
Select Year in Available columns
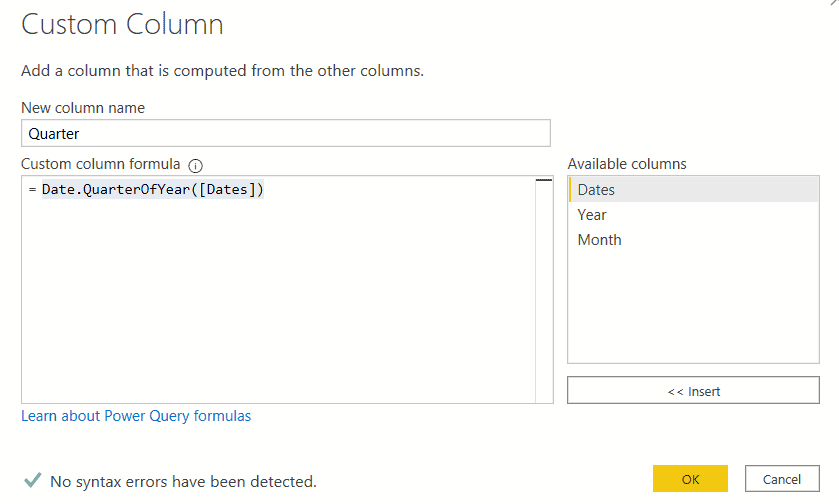click(x=693, y=215)
